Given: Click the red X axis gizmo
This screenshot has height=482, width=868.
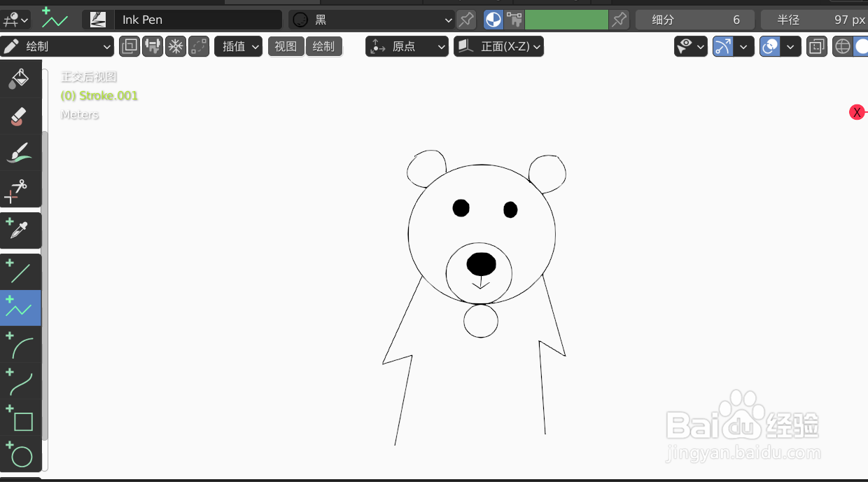Looking at the screenshot, I should click(857, 112).
